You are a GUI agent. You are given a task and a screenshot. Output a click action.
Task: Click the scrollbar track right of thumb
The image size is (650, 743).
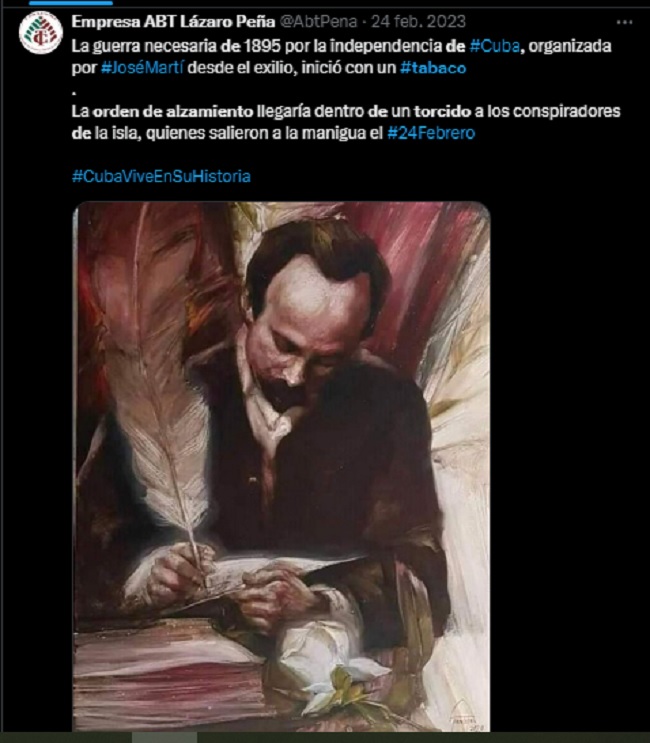point(423,737)
